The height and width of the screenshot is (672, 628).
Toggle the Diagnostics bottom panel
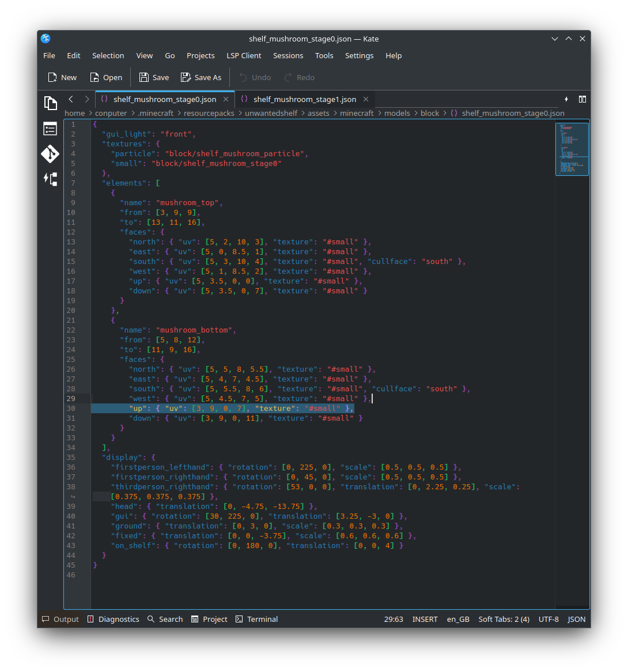point(114,620)
